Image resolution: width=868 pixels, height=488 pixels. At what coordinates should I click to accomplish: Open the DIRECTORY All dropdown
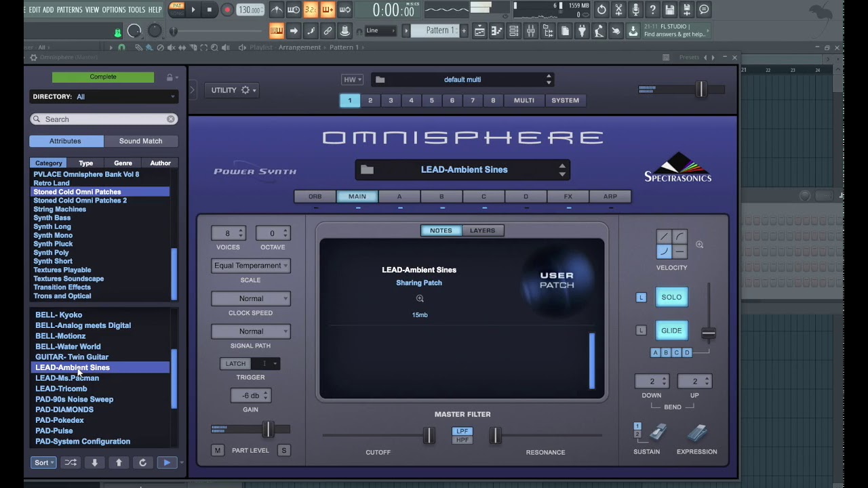pos(104,97)
